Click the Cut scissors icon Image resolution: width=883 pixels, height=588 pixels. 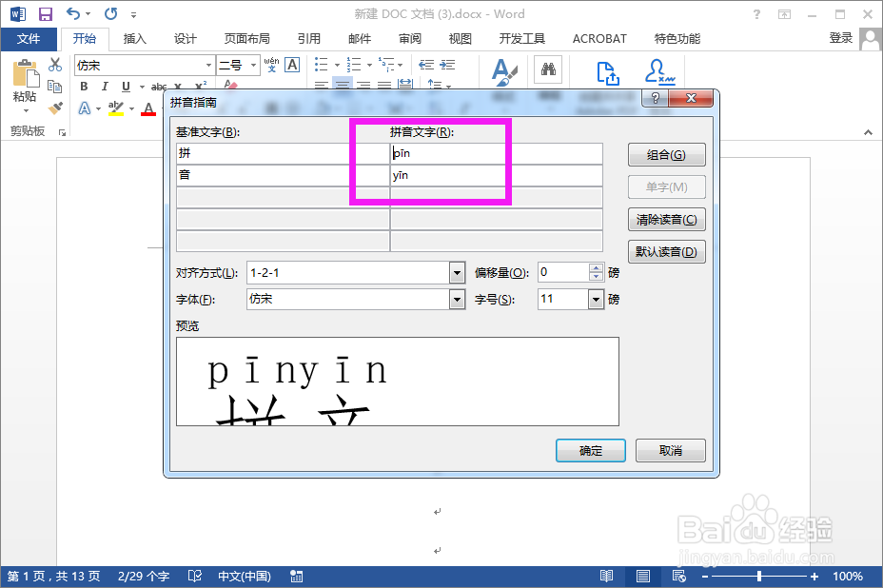[x=55, y=65]
